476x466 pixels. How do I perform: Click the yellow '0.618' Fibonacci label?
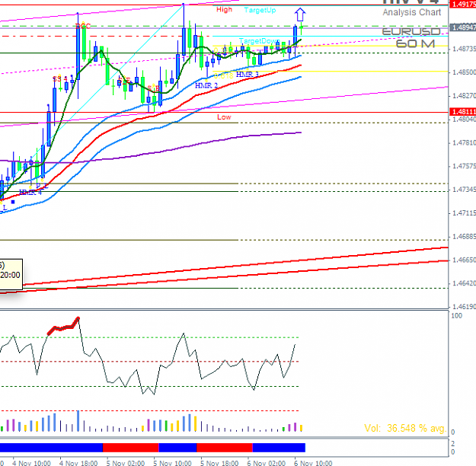coord(223,75)
